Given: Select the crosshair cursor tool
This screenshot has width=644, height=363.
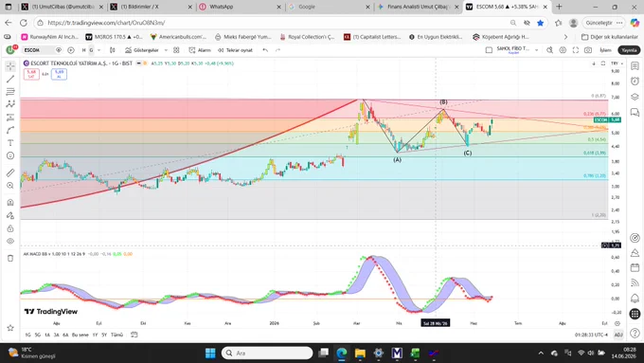Looking at the screenshot, I should pos(10,66).
